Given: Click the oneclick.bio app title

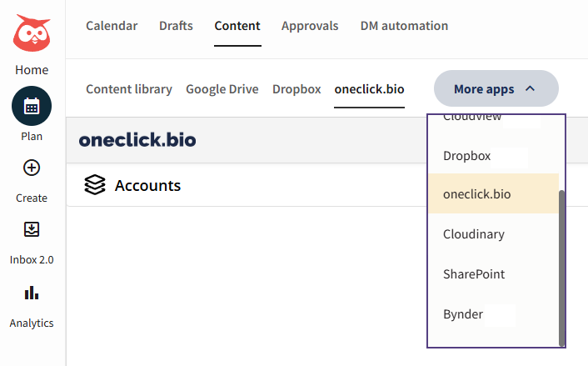Looking at the screenshot, I should (137, 140).
